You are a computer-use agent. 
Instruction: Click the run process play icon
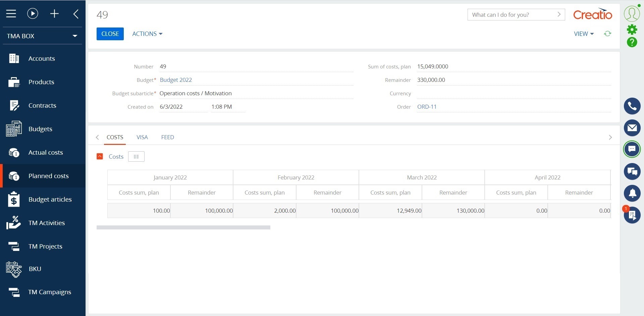click(32, 13)
